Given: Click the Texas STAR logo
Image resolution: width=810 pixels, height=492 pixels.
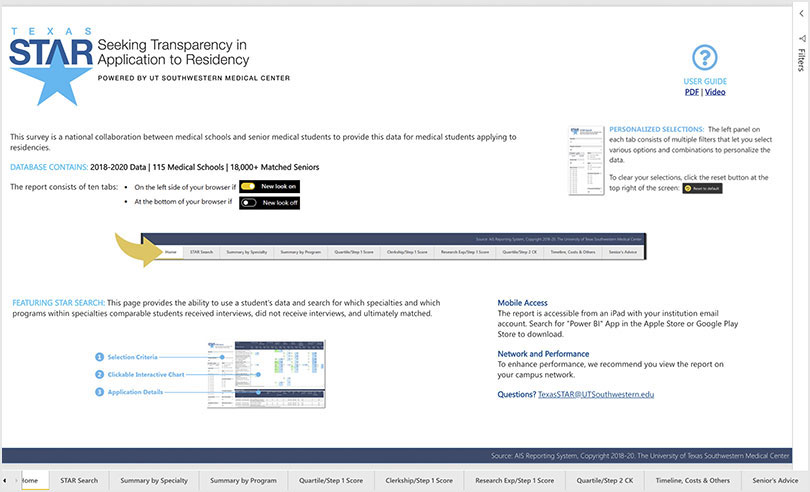Looking at the screenshot, I should pyautogui.click(x=52, y=66).
